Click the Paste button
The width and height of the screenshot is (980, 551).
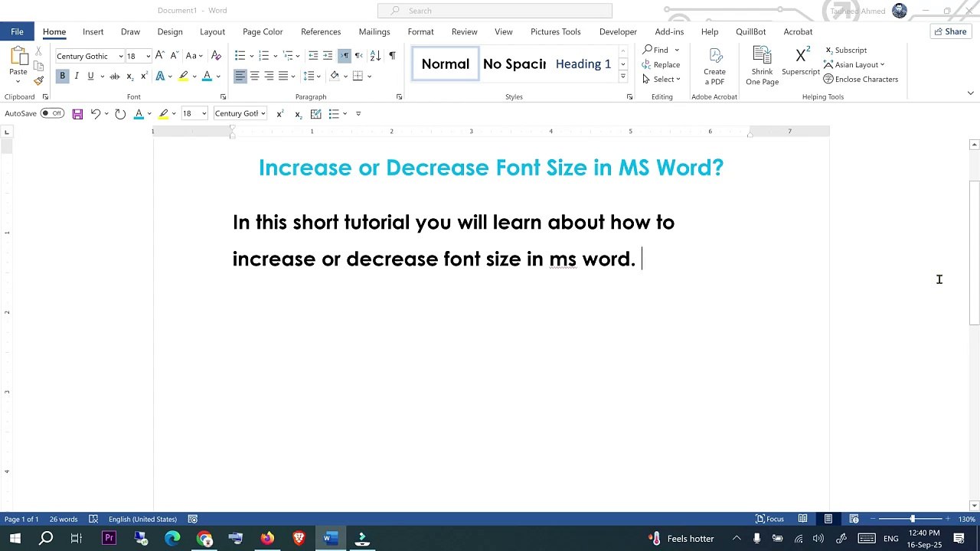[x=18, y=64]
